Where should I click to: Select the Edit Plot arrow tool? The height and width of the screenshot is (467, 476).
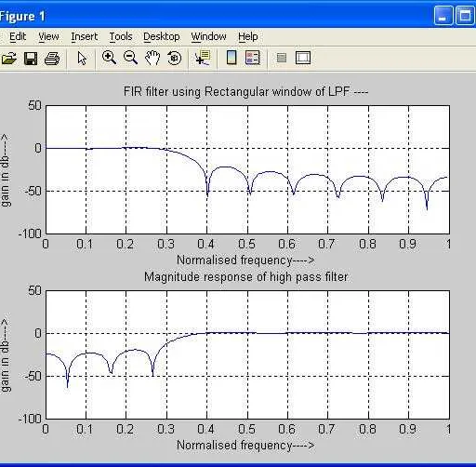(82, 59)
